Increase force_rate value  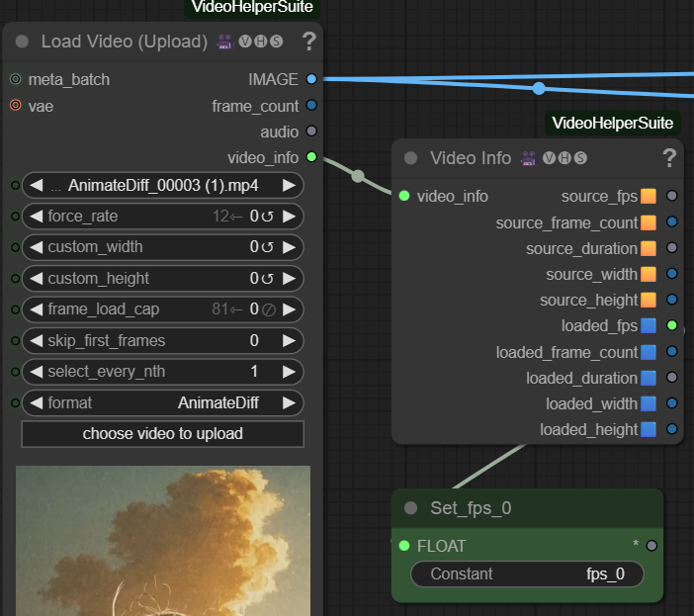(x=289, y=216)
